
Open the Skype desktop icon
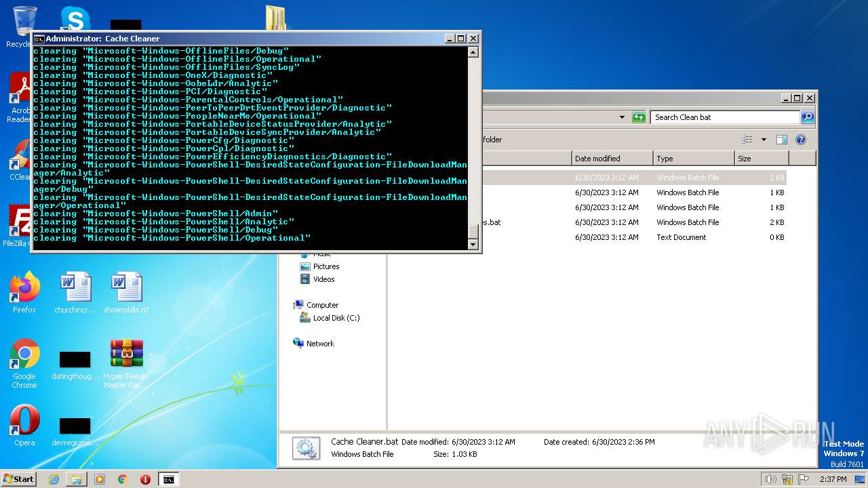coord(75,18)
